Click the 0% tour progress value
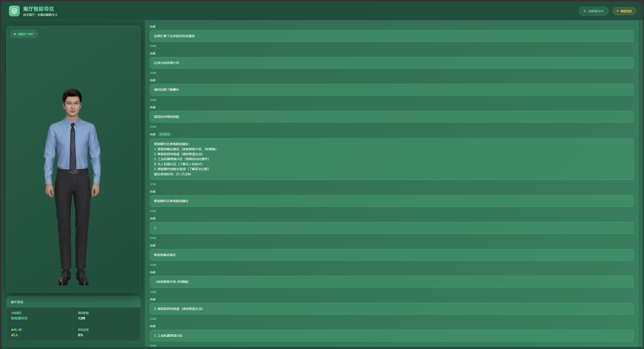Viewport: 644px width, 349px height. [x=80, y=335]
